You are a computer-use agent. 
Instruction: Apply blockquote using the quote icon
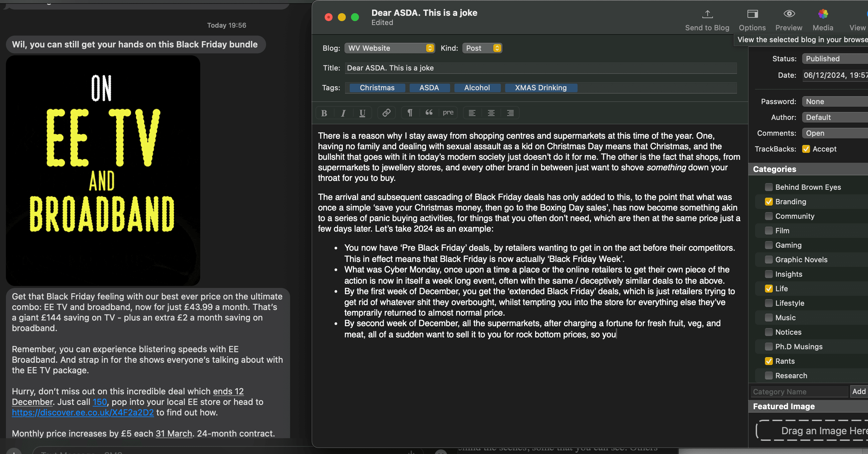click(x=429, y=113)
